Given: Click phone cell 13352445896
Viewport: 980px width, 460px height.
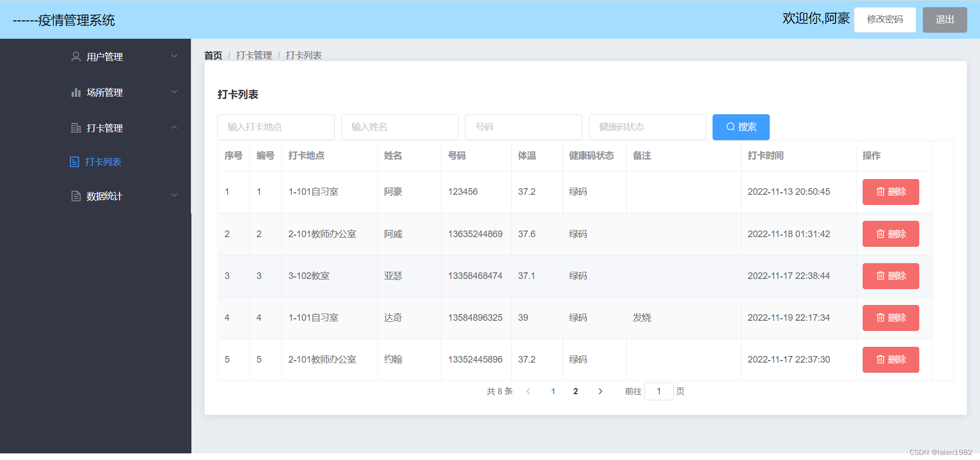Looking at the screenshot, I should 475,360.
